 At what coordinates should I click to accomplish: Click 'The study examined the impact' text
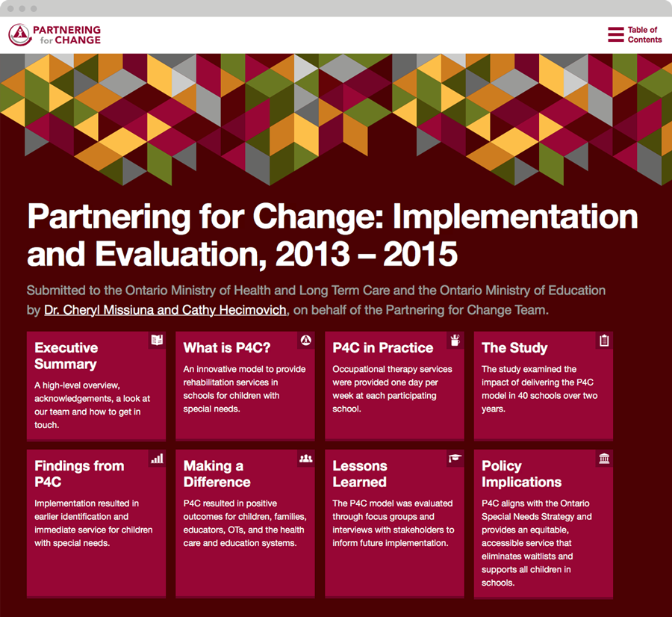tap(539, 389)
